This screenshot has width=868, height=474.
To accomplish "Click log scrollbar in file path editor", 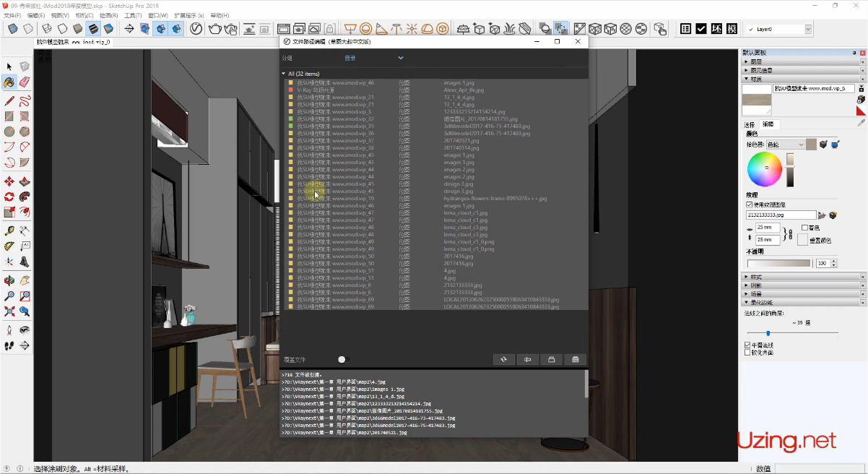I will pos(586,384).
